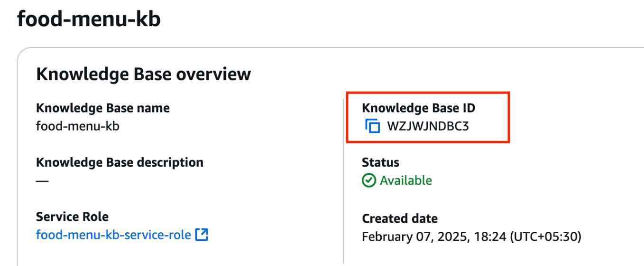Click the vertical divider between columns
Image resolution: width=644 pixels, height=266 pixels.
[343, 180]
